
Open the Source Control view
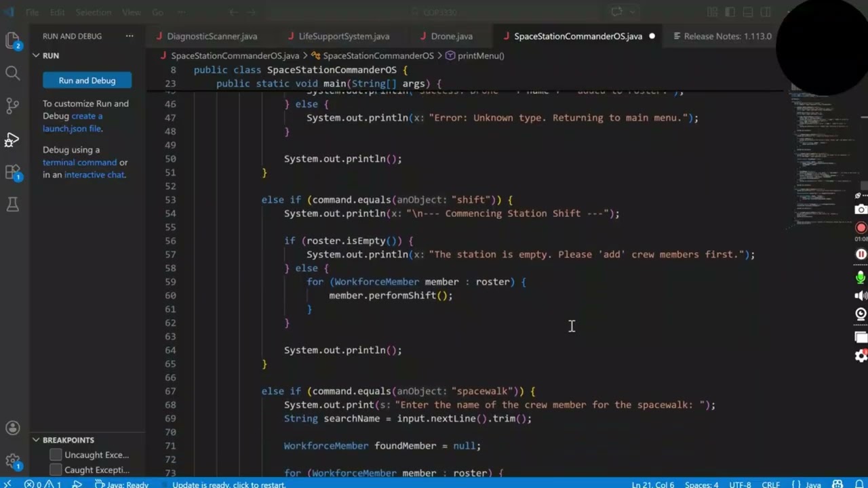click(12, 106)
